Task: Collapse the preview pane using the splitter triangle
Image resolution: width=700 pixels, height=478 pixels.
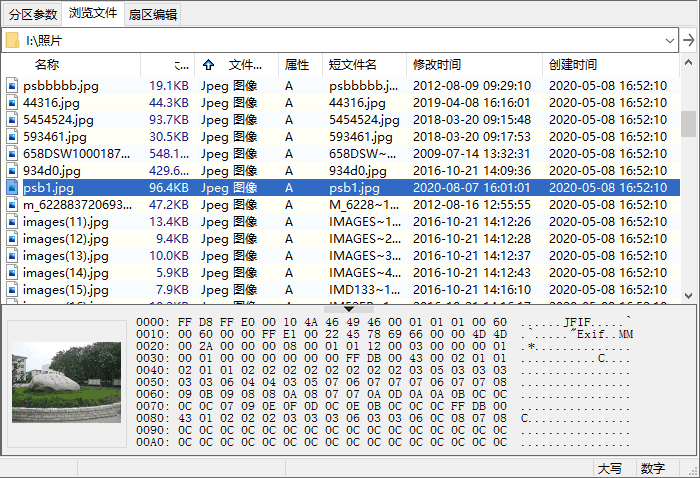Action: [348, 308]
